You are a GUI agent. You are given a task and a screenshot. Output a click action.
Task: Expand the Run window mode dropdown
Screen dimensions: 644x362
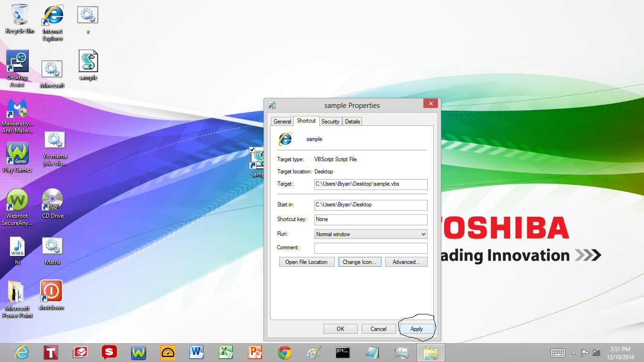(x=423, y=234)
